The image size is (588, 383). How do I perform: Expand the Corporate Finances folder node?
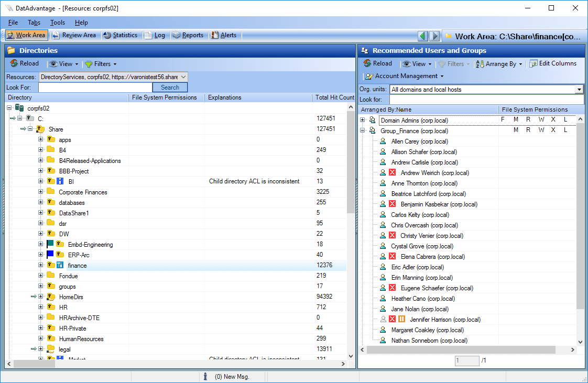click(x=41, y=192)
